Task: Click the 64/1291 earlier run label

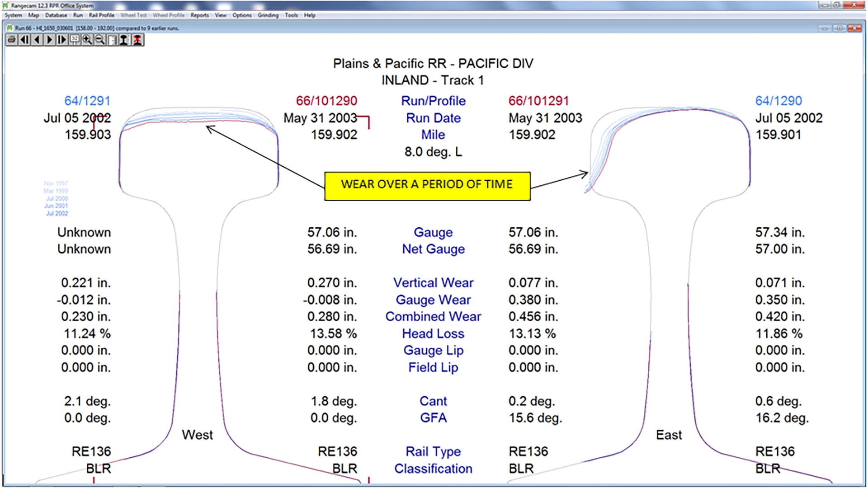Action: pyautogui.click(x=87, y=101)
